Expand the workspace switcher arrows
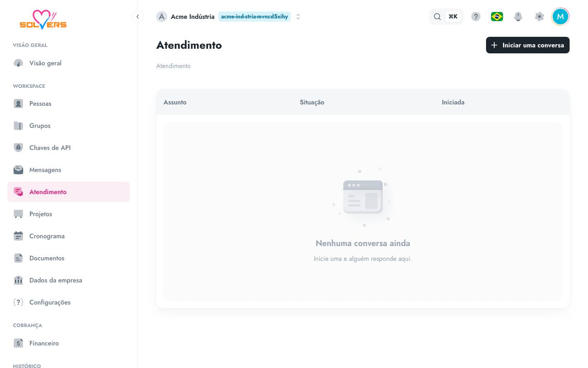 (298, 17)
